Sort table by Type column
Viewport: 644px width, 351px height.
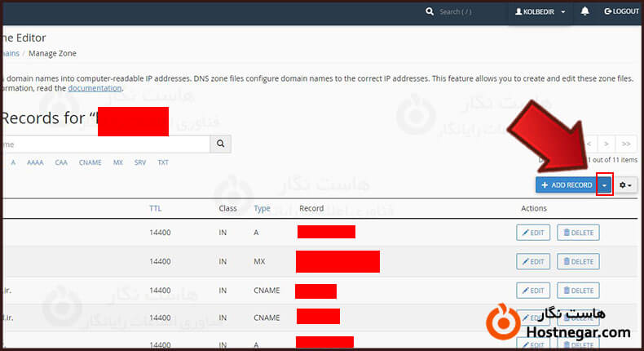coord(262,208)
